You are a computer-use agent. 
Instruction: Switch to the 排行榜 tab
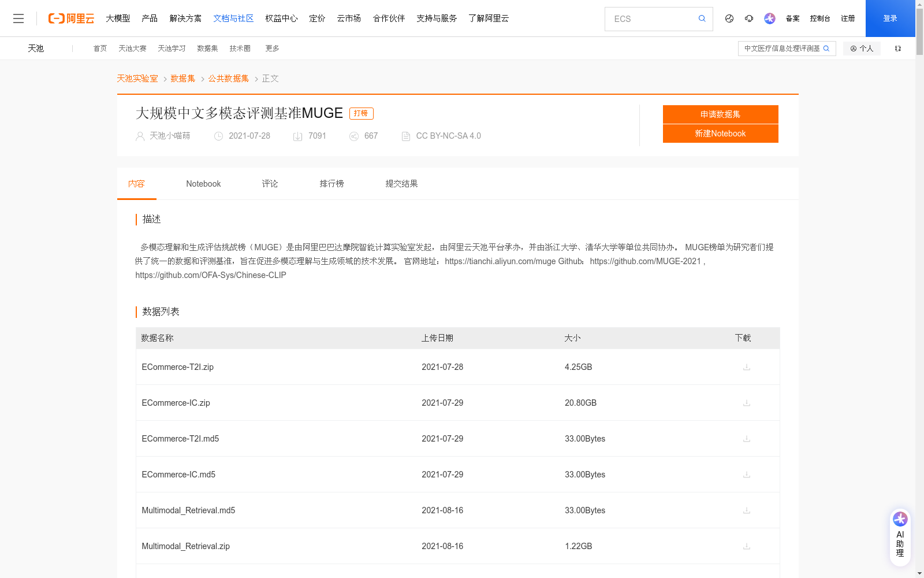[331, 183]
